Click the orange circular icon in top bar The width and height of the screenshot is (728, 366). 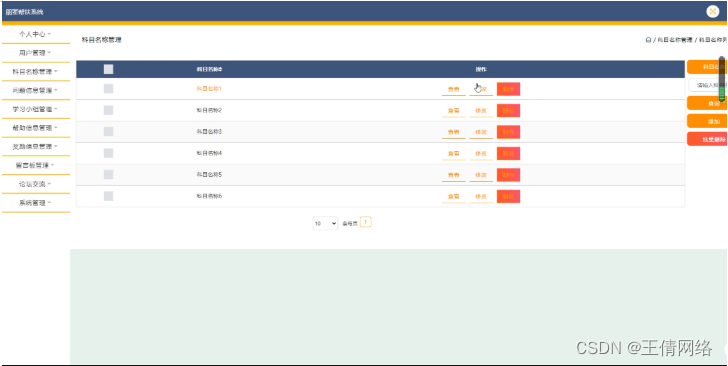[713, 12]
